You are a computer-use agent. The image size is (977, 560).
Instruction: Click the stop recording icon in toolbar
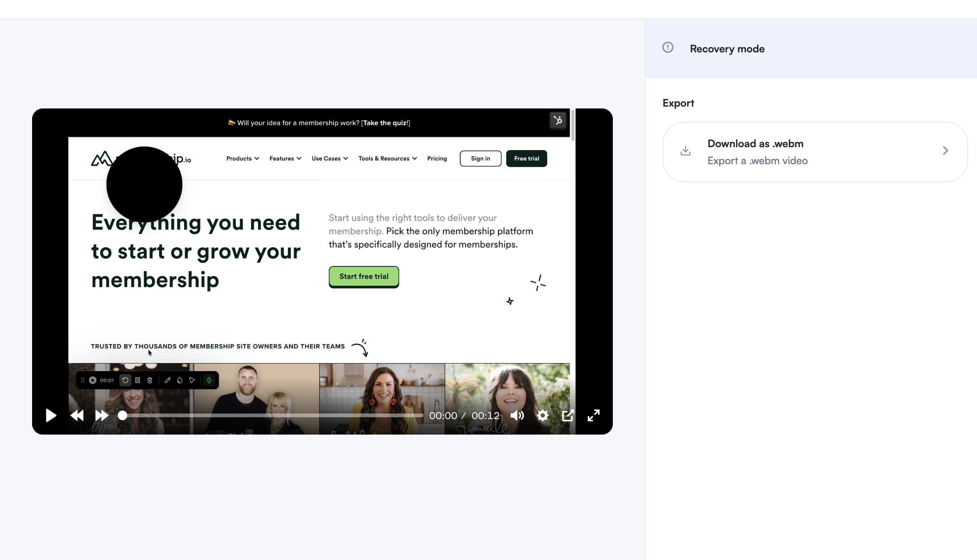(93, 380)
